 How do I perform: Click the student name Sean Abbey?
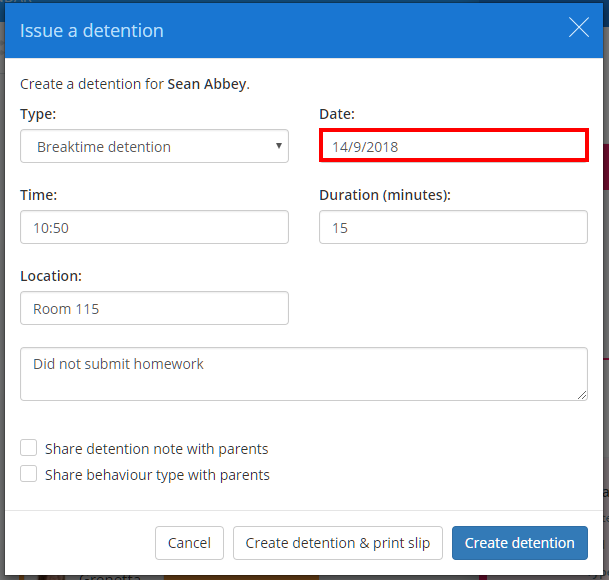(207, 84)
